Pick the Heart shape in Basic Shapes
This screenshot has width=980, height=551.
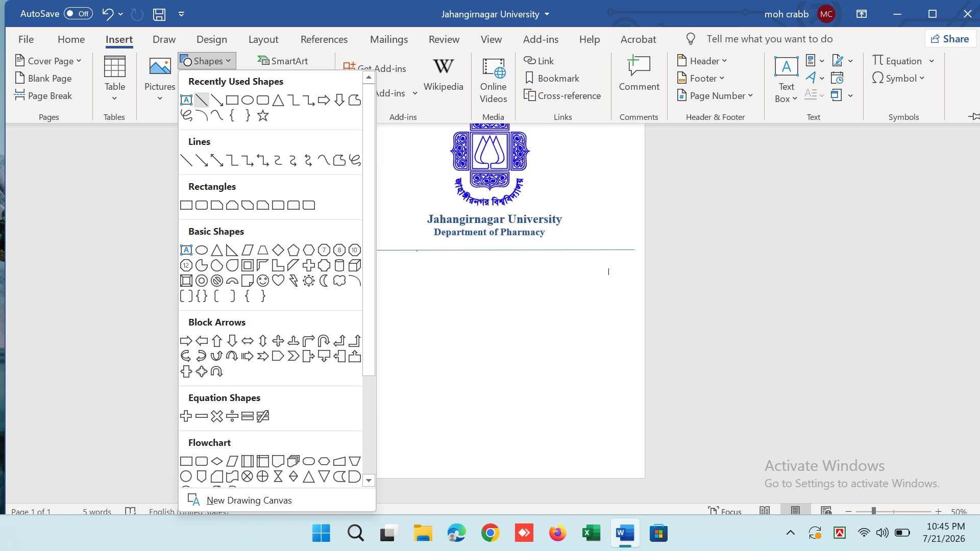pyautogui.click(x=278, y=281)
